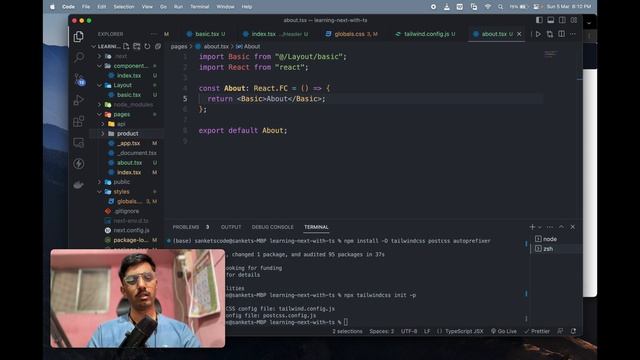Maximize the panel with the caret-up icon
The width and height of the screenshot is (640, 360).
561,227
